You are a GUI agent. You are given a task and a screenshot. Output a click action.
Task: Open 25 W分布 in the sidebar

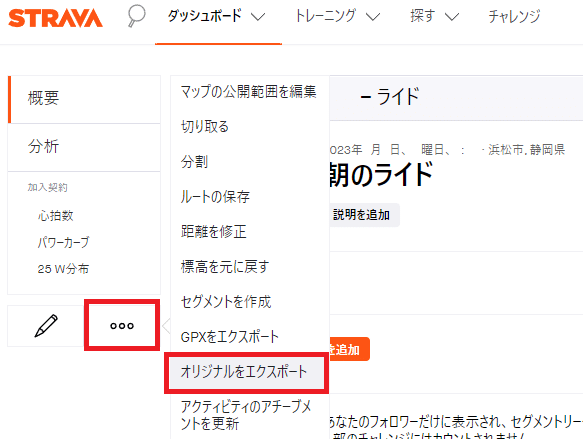pos(63,269)
